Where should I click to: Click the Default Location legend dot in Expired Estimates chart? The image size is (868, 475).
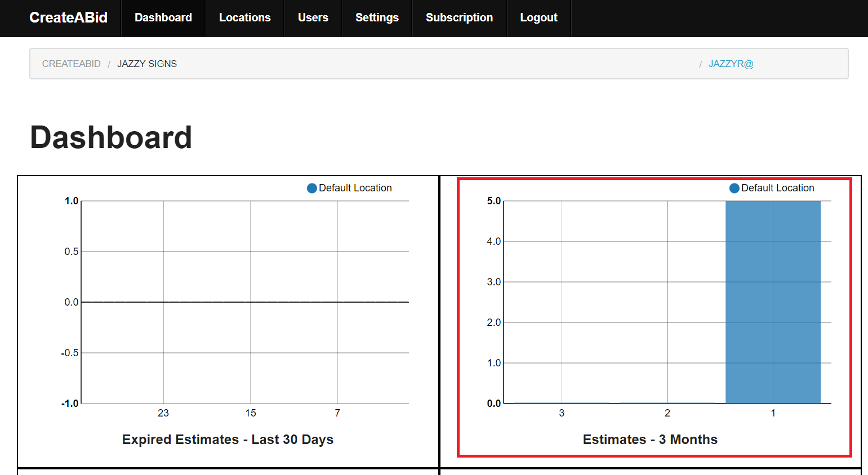[312, 188]
